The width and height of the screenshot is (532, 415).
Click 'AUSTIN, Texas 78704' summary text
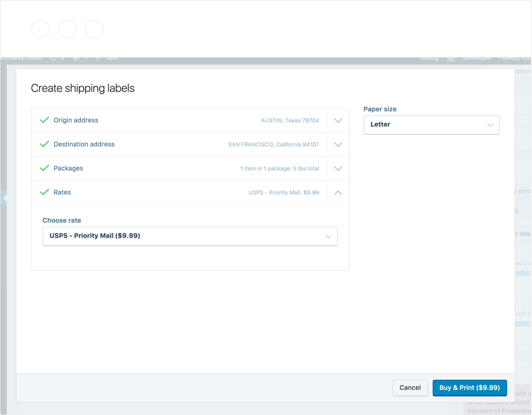(x=290, y=121)
